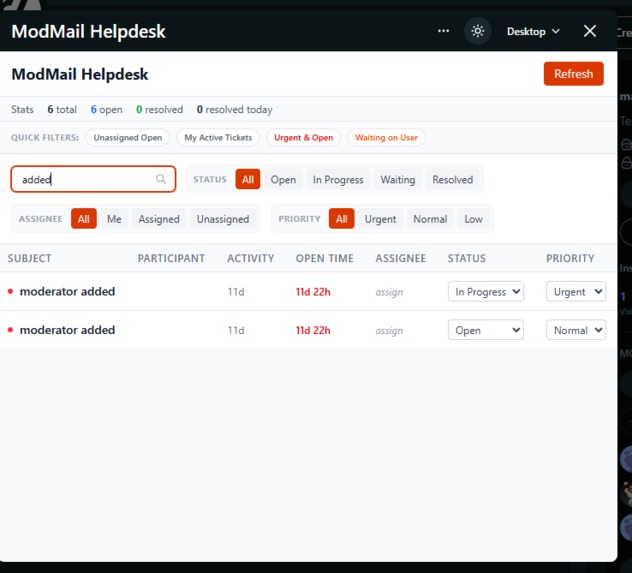Select the All priority filter

tap(341, 219)
